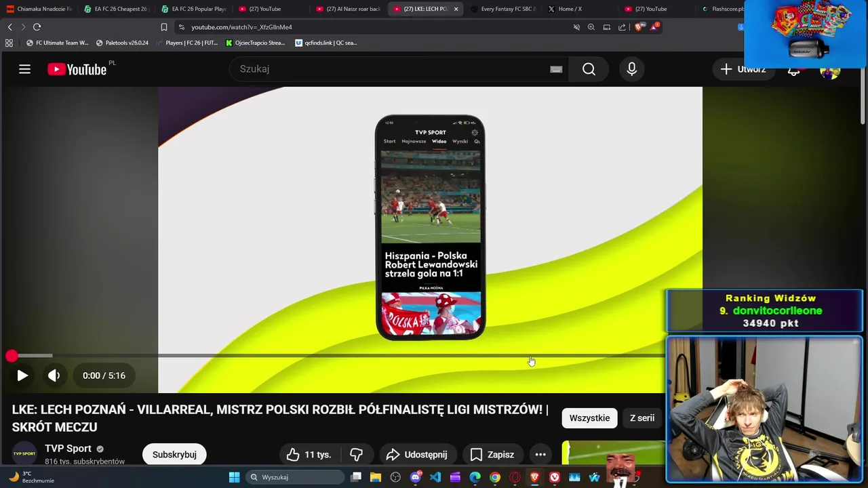Select the Wszystkie filter chip
The height and width of the screenshot is (488, 868).
point(589,418)
